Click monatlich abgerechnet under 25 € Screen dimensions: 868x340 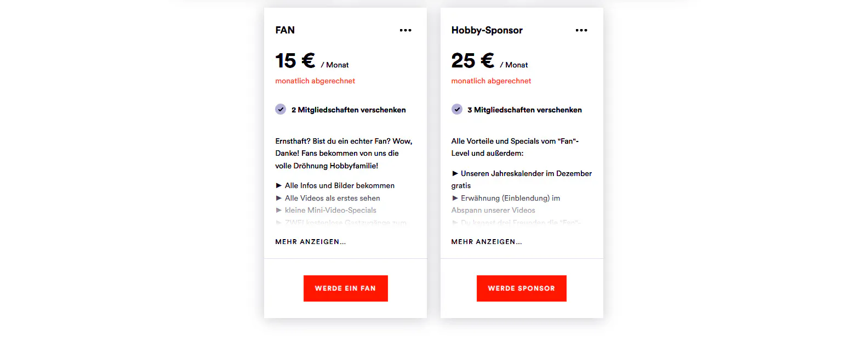click(x=491, y=81)
